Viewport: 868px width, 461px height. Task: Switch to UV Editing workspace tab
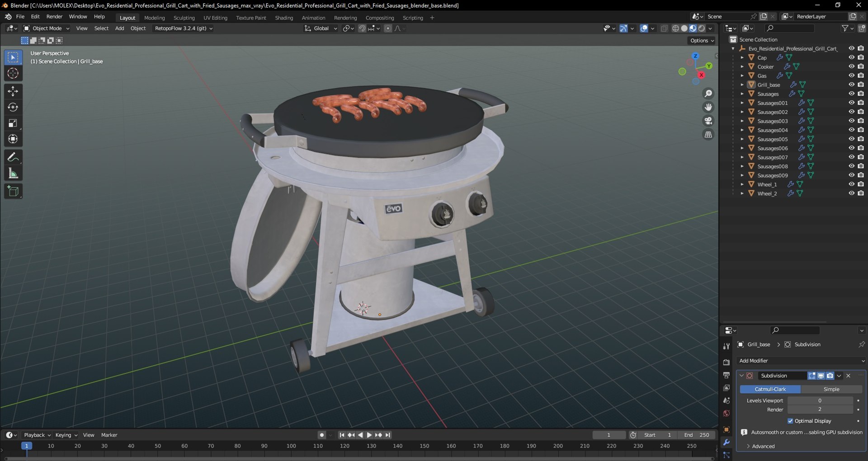215,18
